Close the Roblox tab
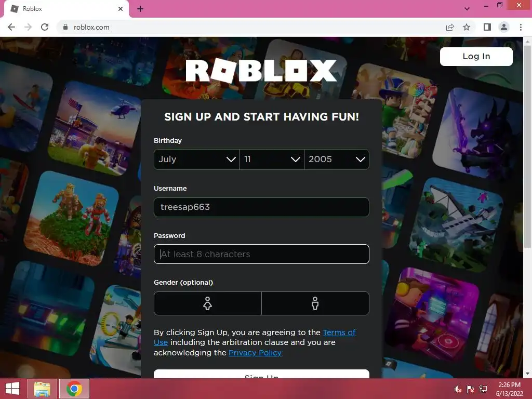 coord(121,9)
